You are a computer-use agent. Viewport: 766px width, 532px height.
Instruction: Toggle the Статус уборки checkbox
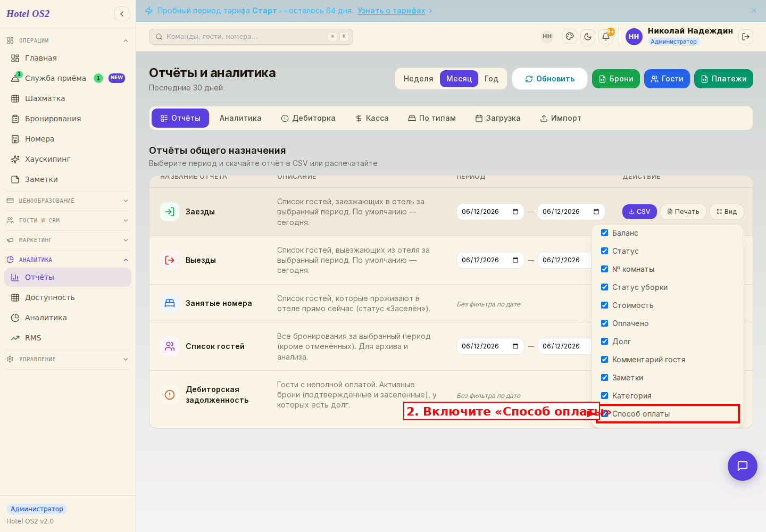pos(605,287)
